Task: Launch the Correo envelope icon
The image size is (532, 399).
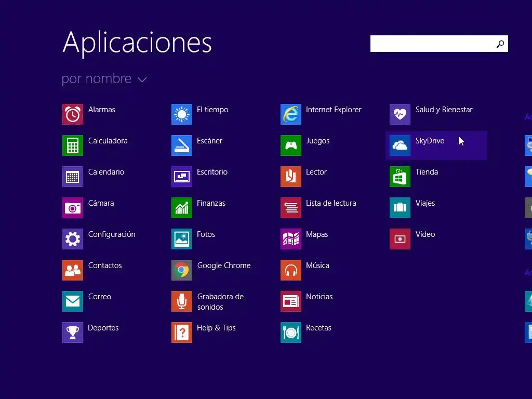Action: (73, 301)
